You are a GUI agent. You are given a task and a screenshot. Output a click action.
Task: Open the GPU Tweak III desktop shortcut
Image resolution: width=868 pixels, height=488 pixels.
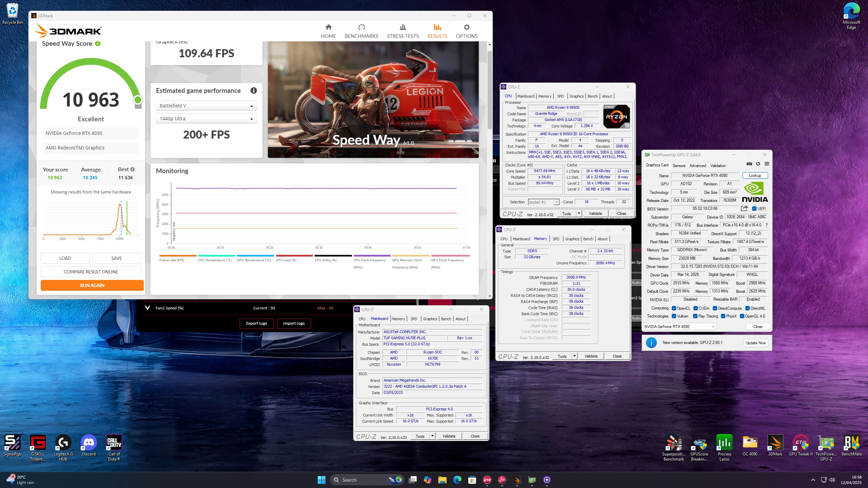(801, 445)
